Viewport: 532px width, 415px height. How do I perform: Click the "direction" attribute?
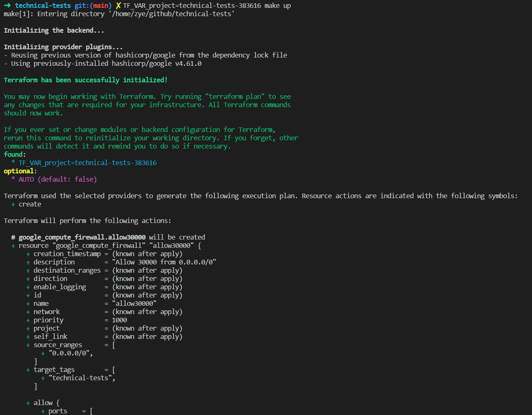(51, 278)
